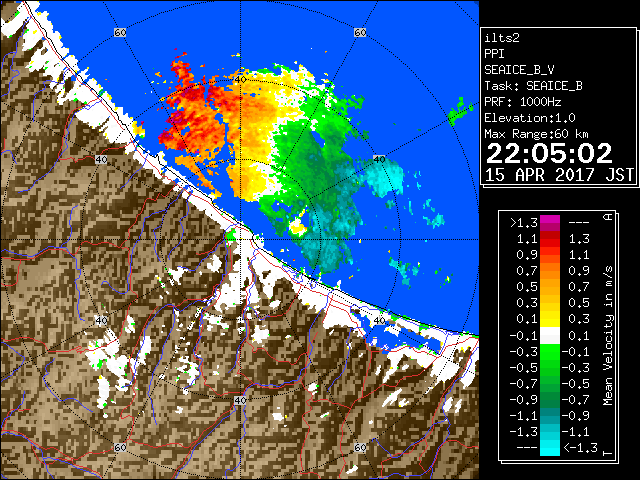Click the 'Mean Velocity in m/s' legend title
Screen dimensions: 640x480
608,336
